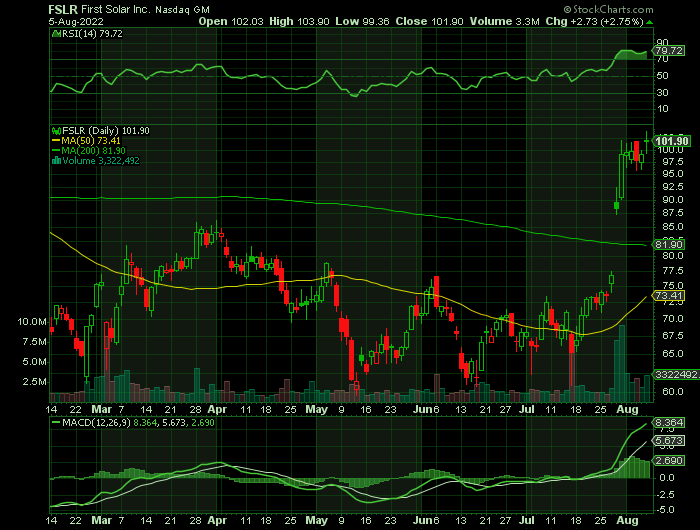Click the 50 level label on RSI axis
Viewport: 700px width, 530px height.
[662, 76]
